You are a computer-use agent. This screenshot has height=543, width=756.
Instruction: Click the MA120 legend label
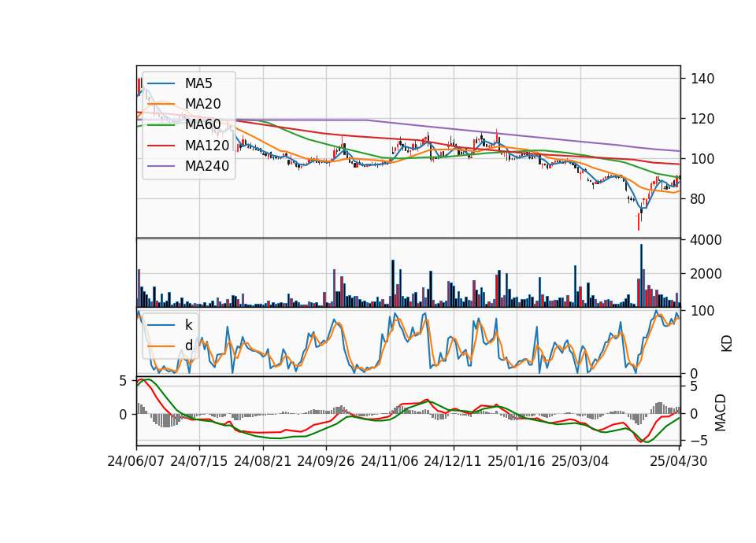[x=207, y=146]
